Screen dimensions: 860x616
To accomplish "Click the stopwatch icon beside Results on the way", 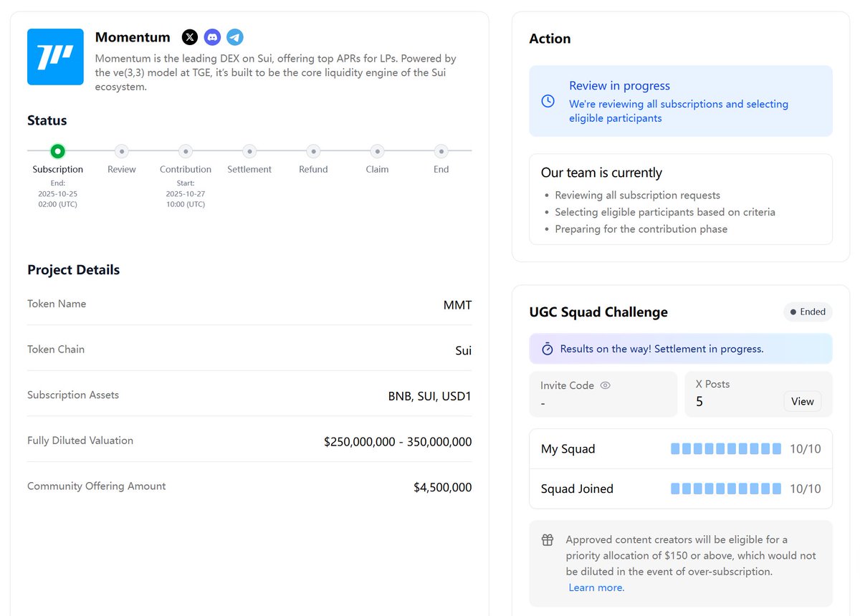I will point(548,349).
